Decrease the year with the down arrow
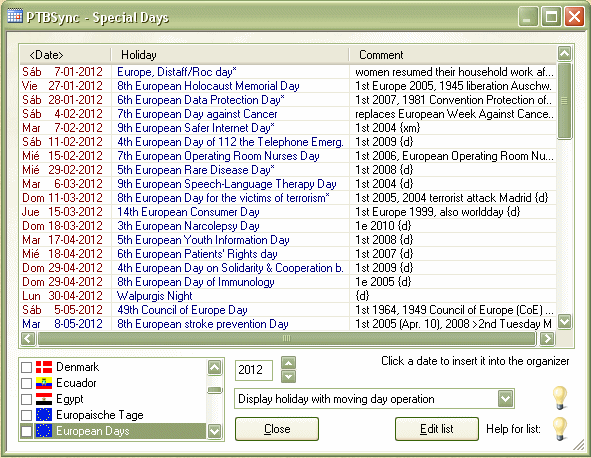This screenshot has height=458, width=591. [x=288, y=376]
